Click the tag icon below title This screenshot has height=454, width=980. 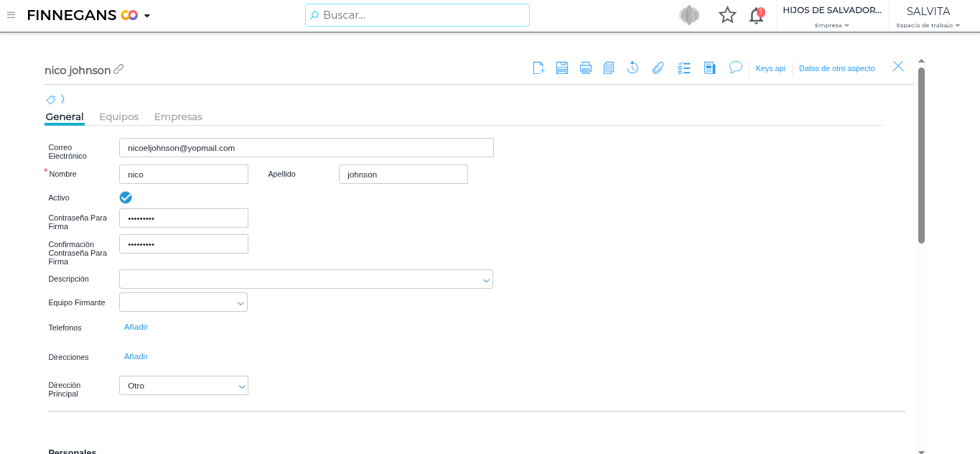[51, 100]
